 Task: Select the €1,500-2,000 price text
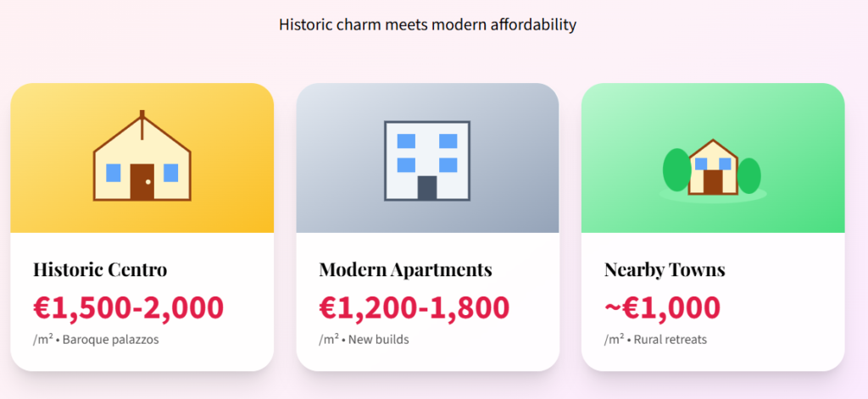[x=128, y=307]
